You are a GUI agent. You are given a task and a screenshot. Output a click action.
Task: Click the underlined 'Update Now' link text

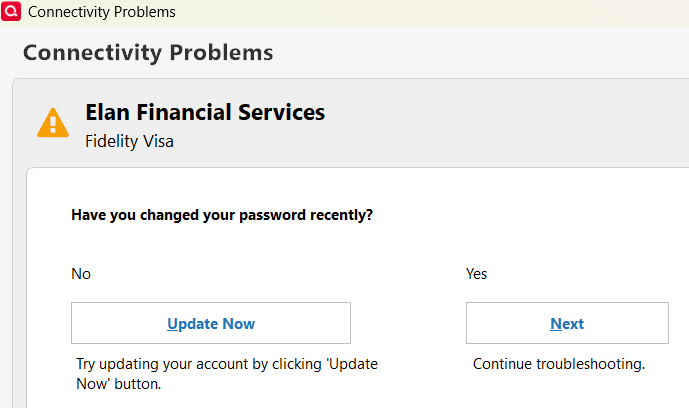tap(211, 324)
